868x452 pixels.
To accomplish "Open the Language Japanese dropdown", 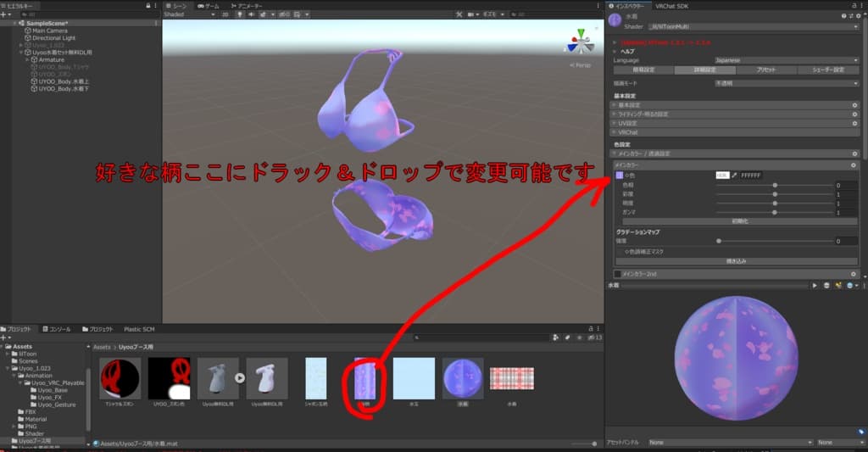I will coord(787,60).
